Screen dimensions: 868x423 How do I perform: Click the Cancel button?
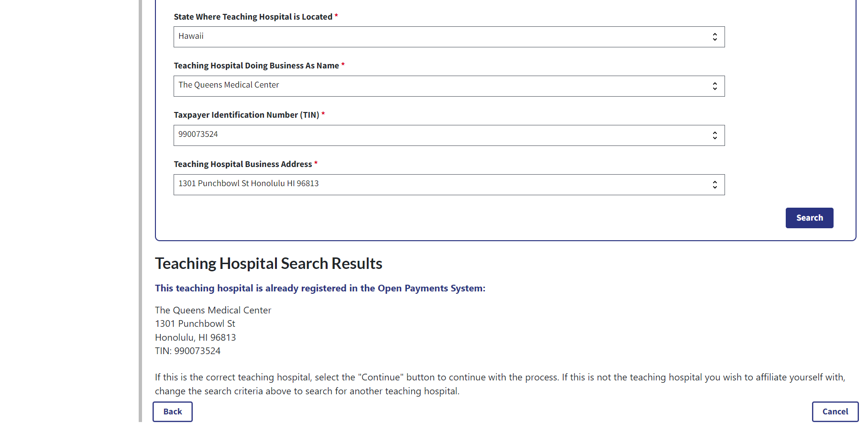point(835,412)
